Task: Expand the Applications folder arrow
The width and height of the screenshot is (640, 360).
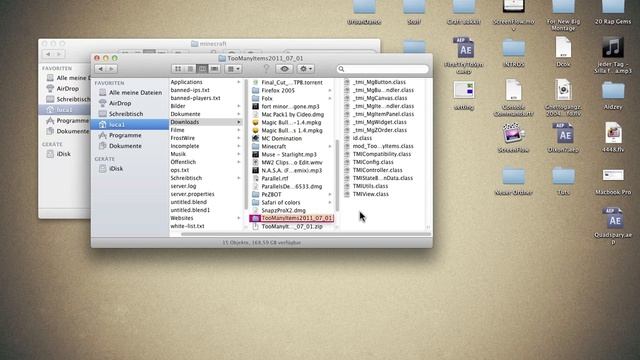Action: [239, 82]
